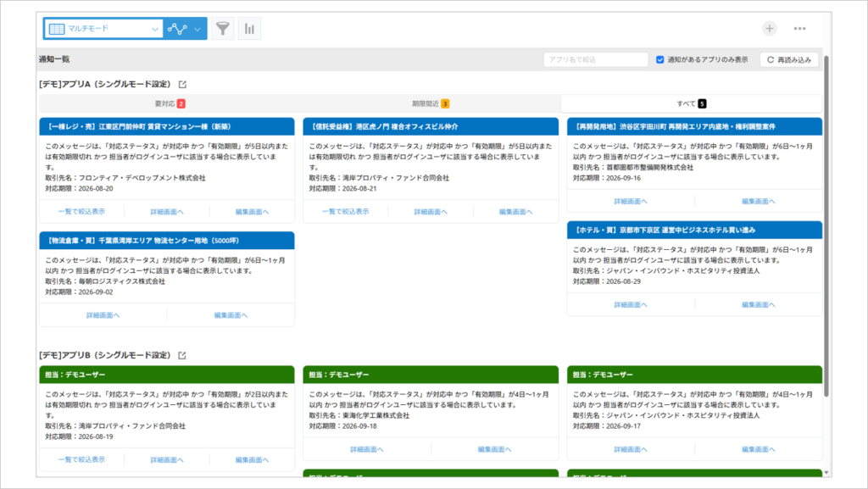Focus the アプリ名で絞込 search field

[595, 59]
